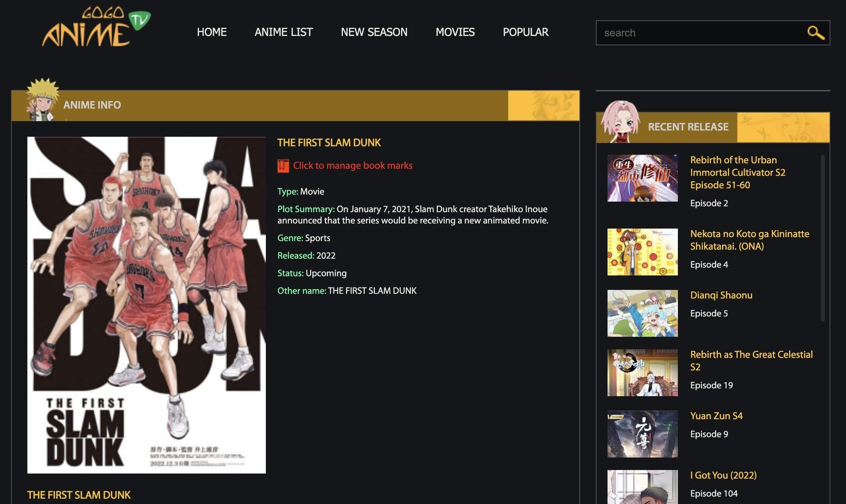Viewport: 846px width, 504px height.
Task: Open the POPULAR menu item
Action: (x=525, y=32)
